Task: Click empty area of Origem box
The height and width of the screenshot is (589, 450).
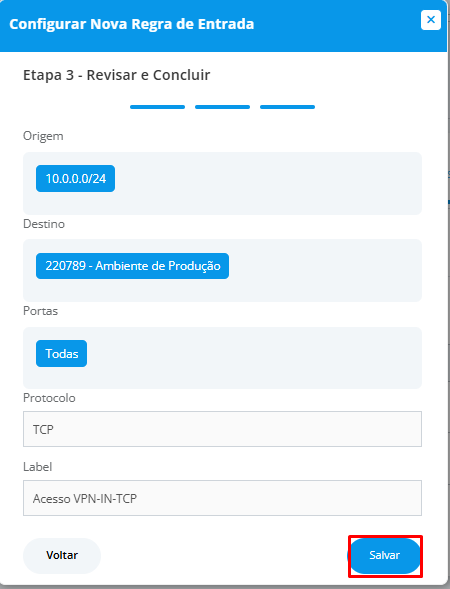Action: click(268, 183)
